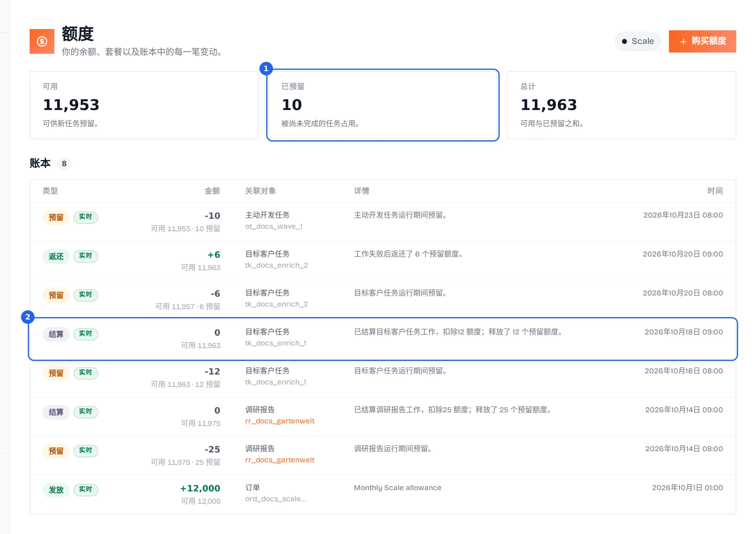Click the 账本 count badge showing 8
Image resolution: width=756 pixels, height=534 pixels.
click(x=64, y=163)
